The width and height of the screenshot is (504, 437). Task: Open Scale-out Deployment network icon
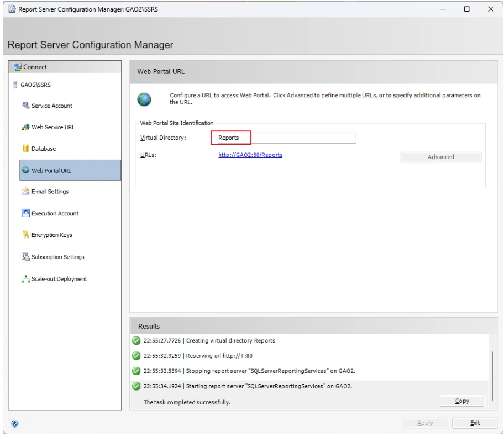(25, 278)
